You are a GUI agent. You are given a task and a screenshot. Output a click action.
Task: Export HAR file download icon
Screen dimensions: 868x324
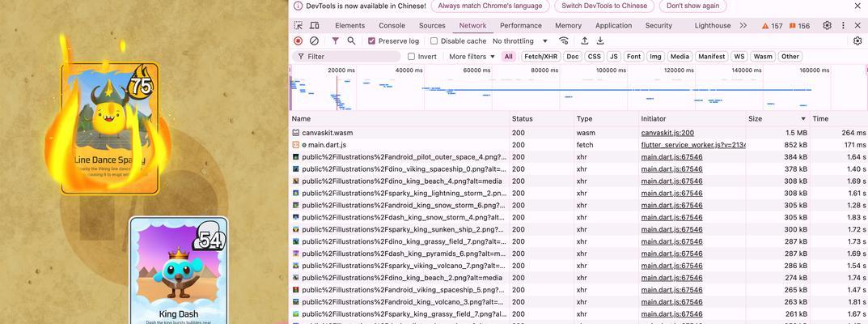(x=600, y=41)
